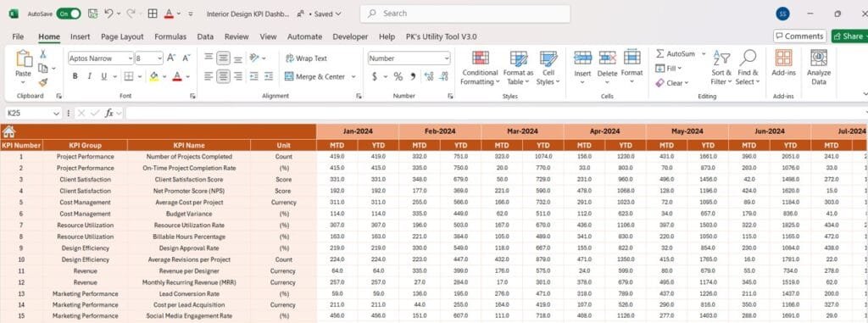Click the formula bar input area
Screen dimensions: 868x323
[495, 113]
